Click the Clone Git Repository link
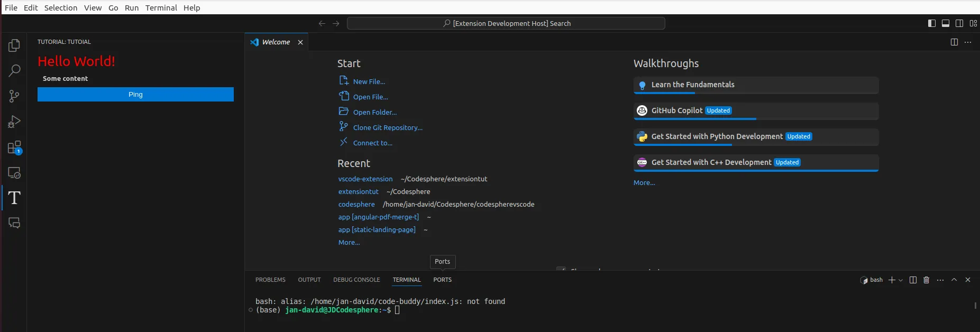 pos(387,127)
